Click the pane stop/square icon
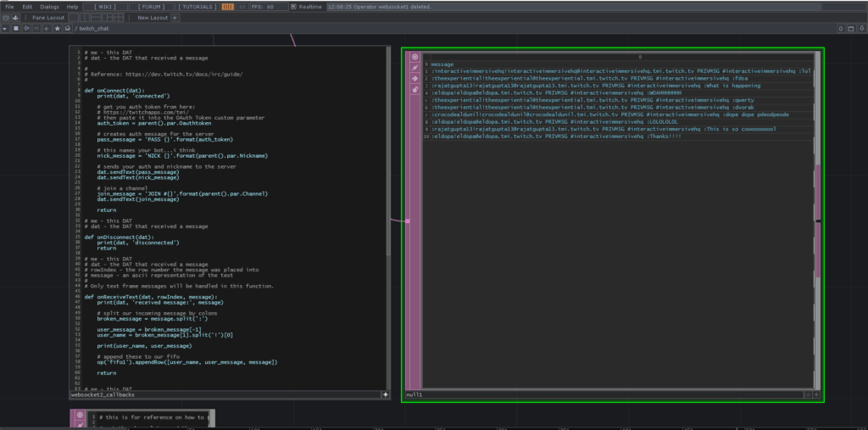Viewport: 868px width, 430px height. click(15, 28)
